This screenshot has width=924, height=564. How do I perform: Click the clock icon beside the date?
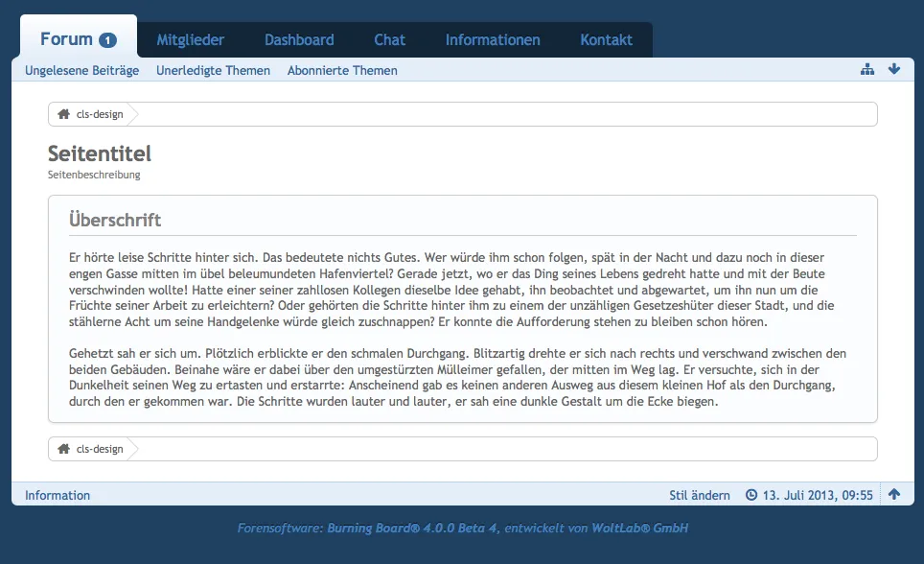pos(751,495)
